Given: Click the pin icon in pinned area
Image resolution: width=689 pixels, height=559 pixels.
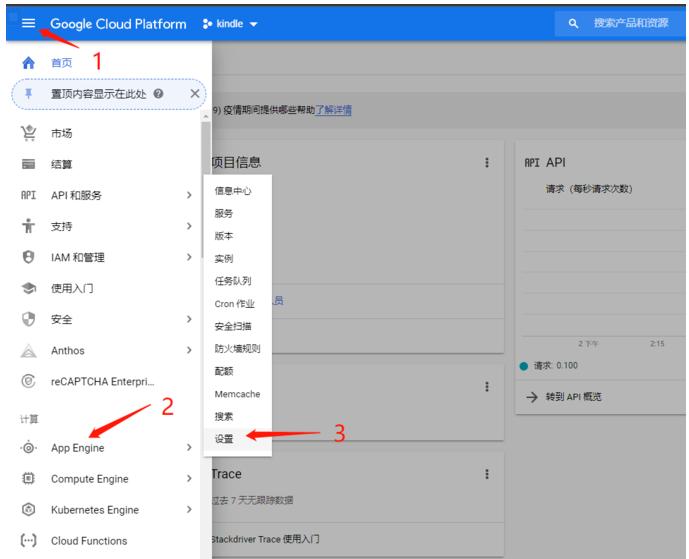Looking at the screenshot, I should click(x=29, y=94).
